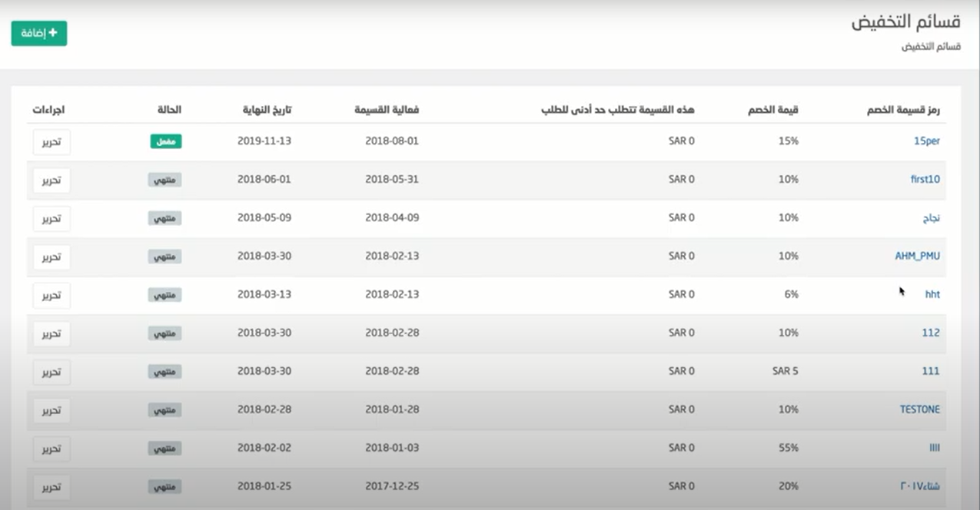Open the TESTONE coupon code link
The width and height of the screenshot is (980, 510).
(920, 410)
